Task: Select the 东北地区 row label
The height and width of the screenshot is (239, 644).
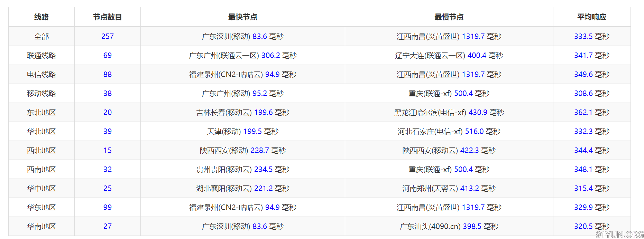Action: click(42, 112)
